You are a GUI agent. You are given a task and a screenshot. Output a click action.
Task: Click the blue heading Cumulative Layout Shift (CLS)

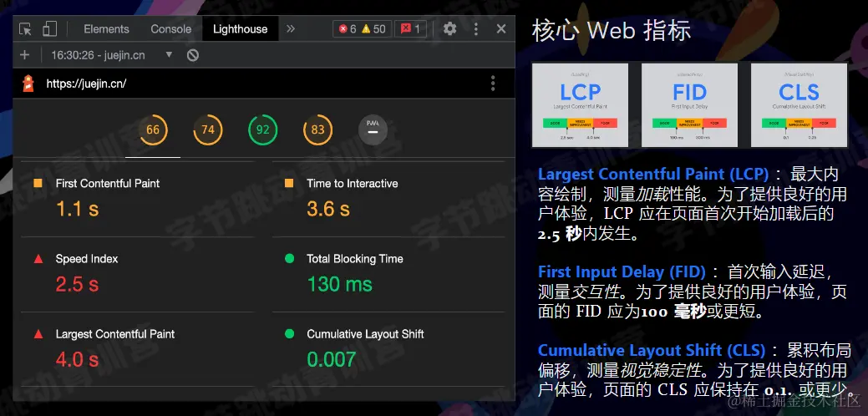(652, 351)
